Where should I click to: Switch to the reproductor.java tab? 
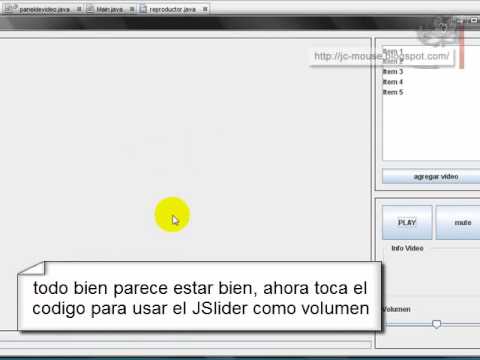pyautogui.click(x=174, y=9)
